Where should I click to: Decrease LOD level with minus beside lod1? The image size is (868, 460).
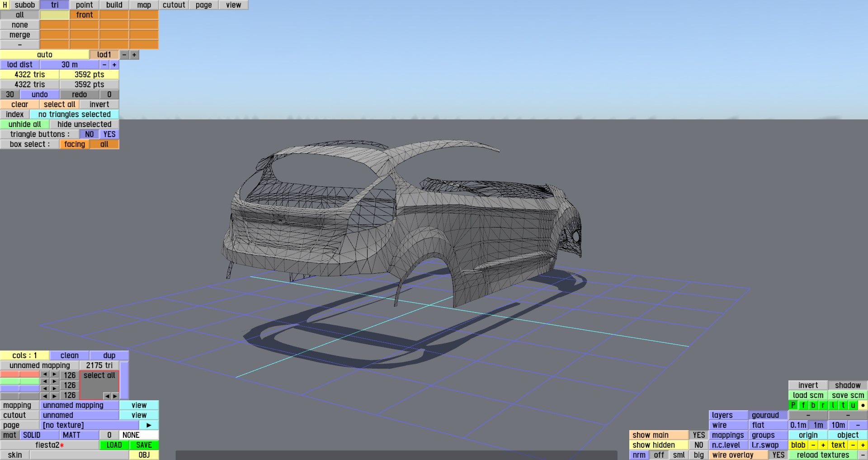click(124, 55)
